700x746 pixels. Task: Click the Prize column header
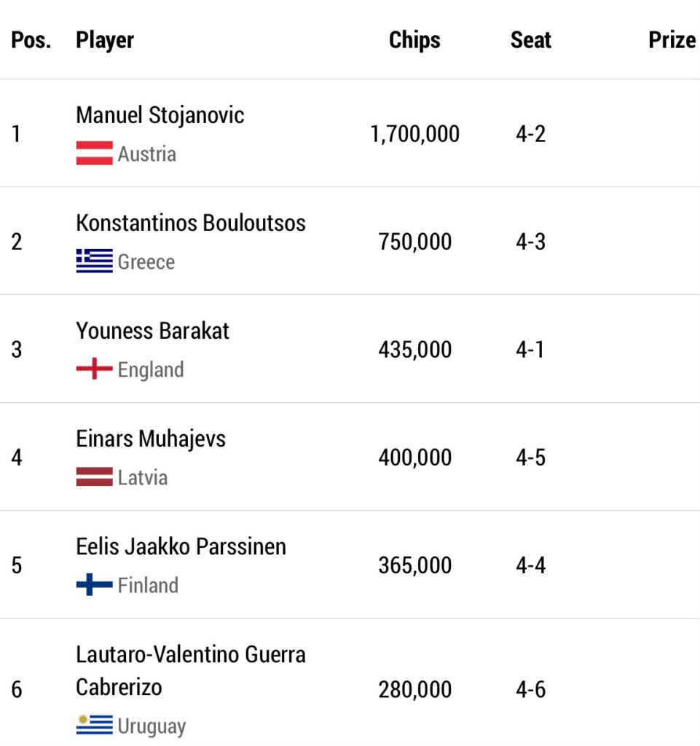point(672,40)
